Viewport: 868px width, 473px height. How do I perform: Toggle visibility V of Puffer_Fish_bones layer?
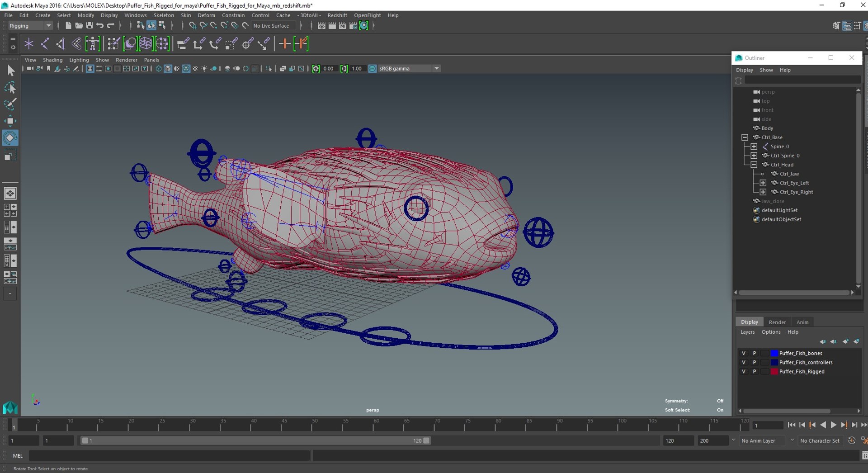(744, 353)
